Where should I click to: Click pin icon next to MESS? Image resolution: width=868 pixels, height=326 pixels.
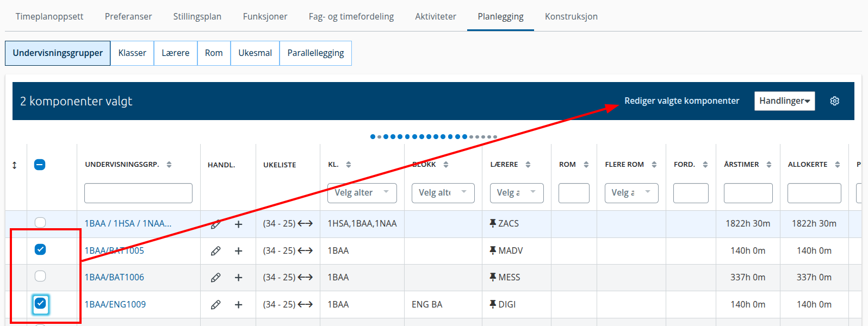(x=493, y=277)
